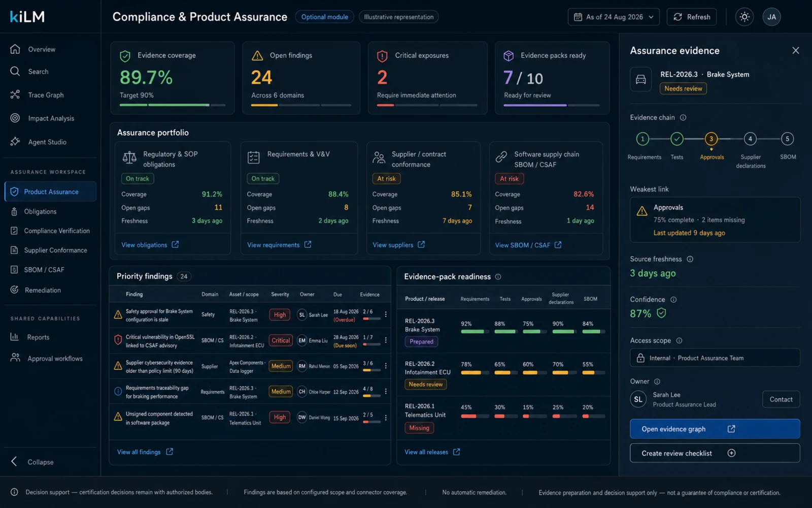Open Compliance Verification page
This screenshot has height=508, width=812.
click(50, 231)
